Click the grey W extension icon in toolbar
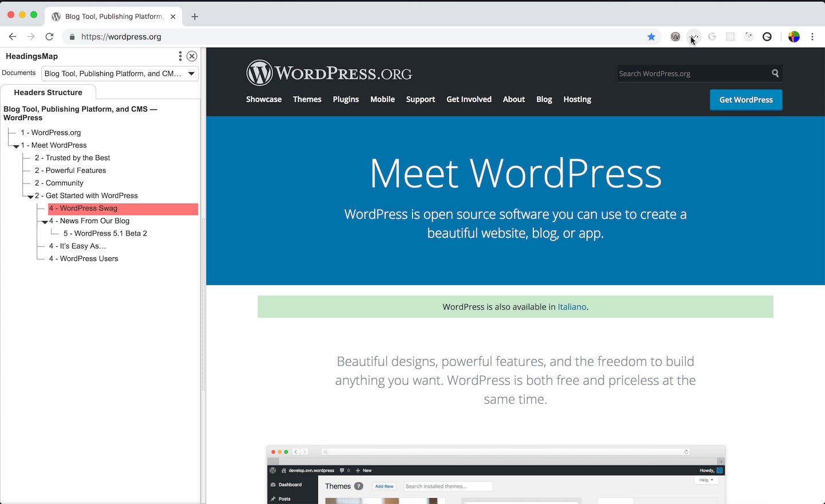This screenshot has height=504, width=825. 675,37
